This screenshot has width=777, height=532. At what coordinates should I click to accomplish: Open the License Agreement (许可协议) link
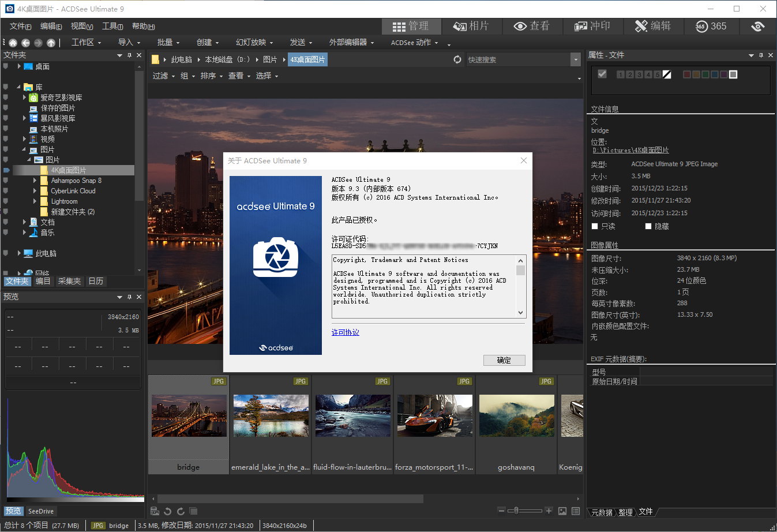pos(346,332)
